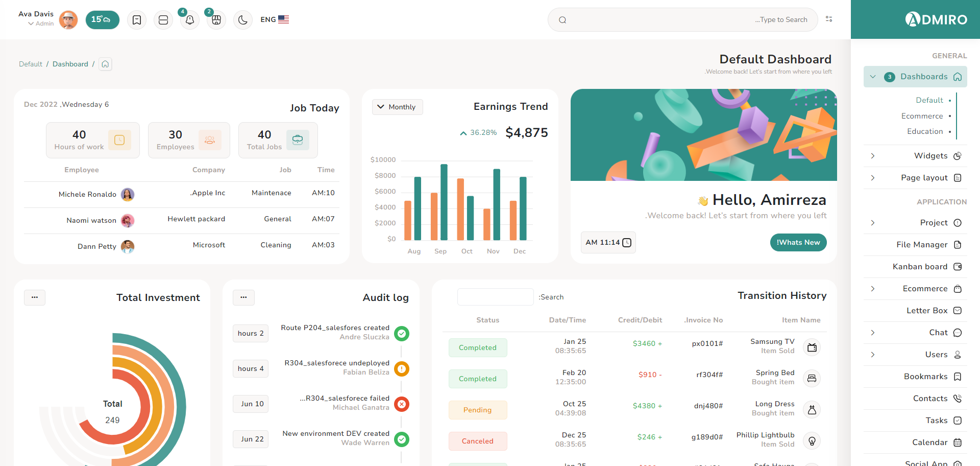The width and height of the screenshot is (980, 466).
Task: Open the 15° weather badge
Action: coord(102,20)
